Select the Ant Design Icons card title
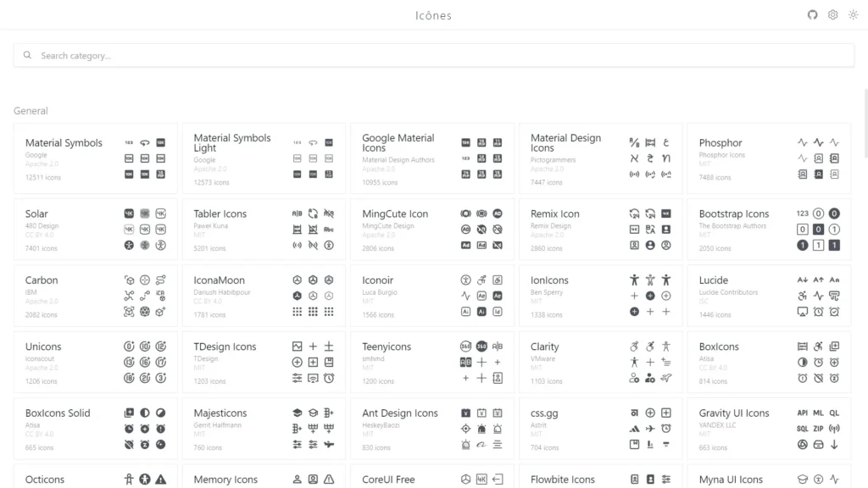Viewport: 868px width, 488px height. 400,413
